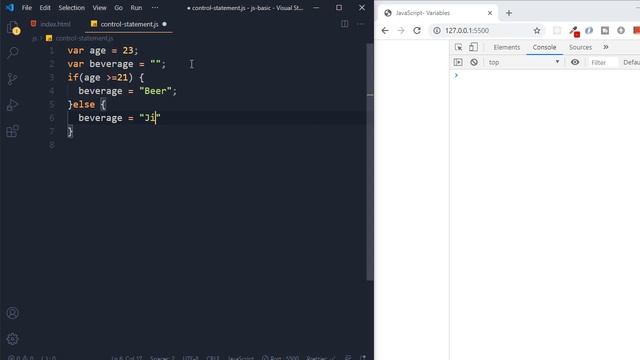This screenshot has height=360, width=640.
Task: Bookmark this page with star icon
Action: (537, 31)
